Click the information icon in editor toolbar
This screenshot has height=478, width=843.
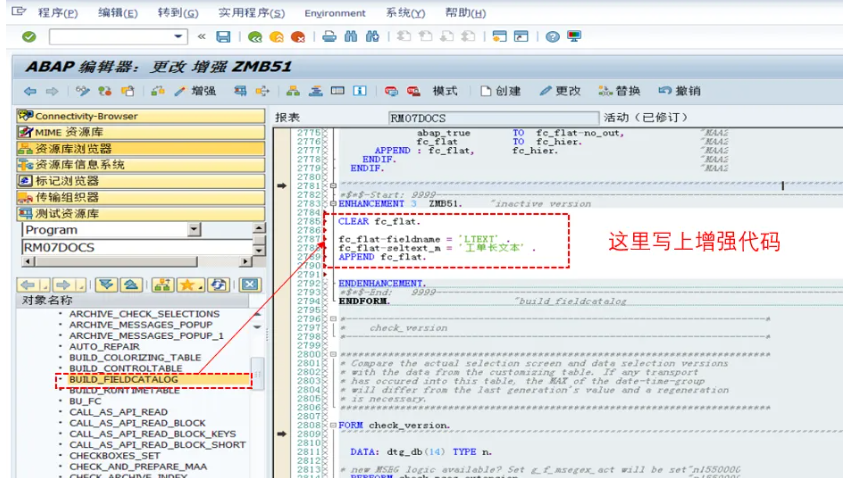pyautogui.click(x=360, y=91)
